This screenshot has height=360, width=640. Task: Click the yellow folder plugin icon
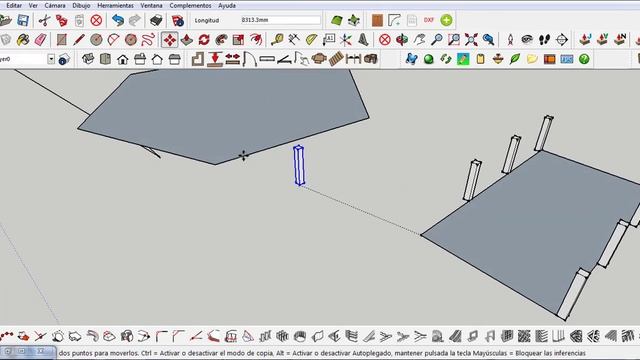coord(532,59)
